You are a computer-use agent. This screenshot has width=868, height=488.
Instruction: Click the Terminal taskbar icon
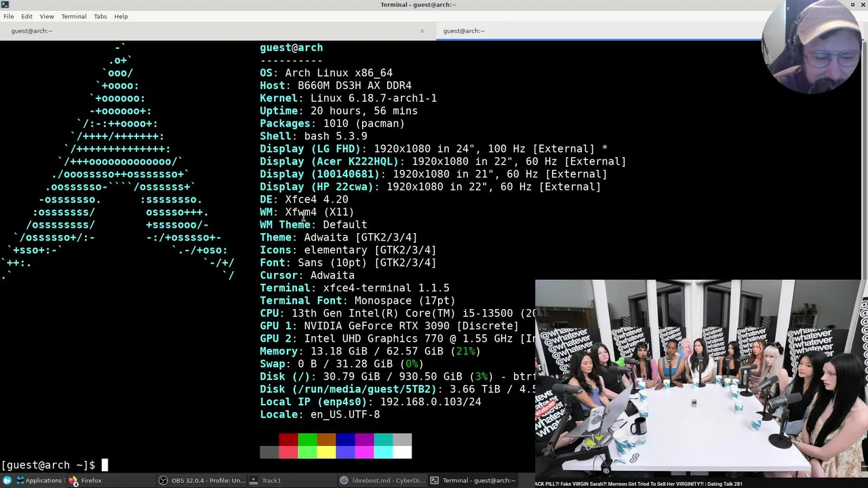pos(435,481)
